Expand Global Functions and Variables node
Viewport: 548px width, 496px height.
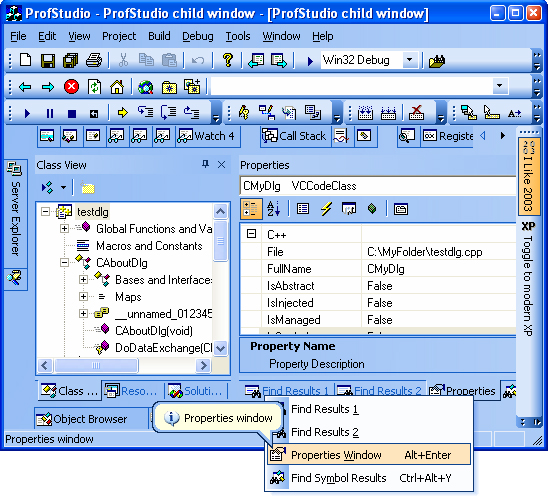click(64, 229)
